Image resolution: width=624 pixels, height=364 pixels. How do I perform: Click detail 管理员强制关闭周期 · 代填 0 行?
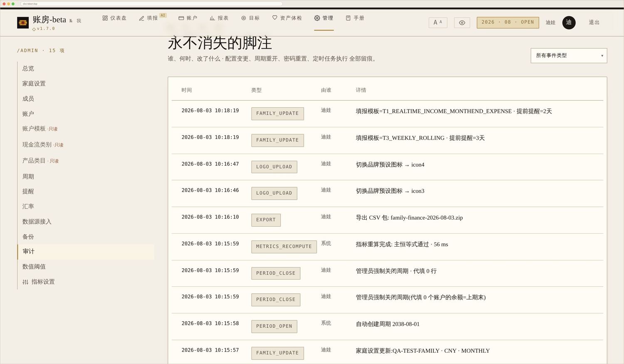coord(396,271)
